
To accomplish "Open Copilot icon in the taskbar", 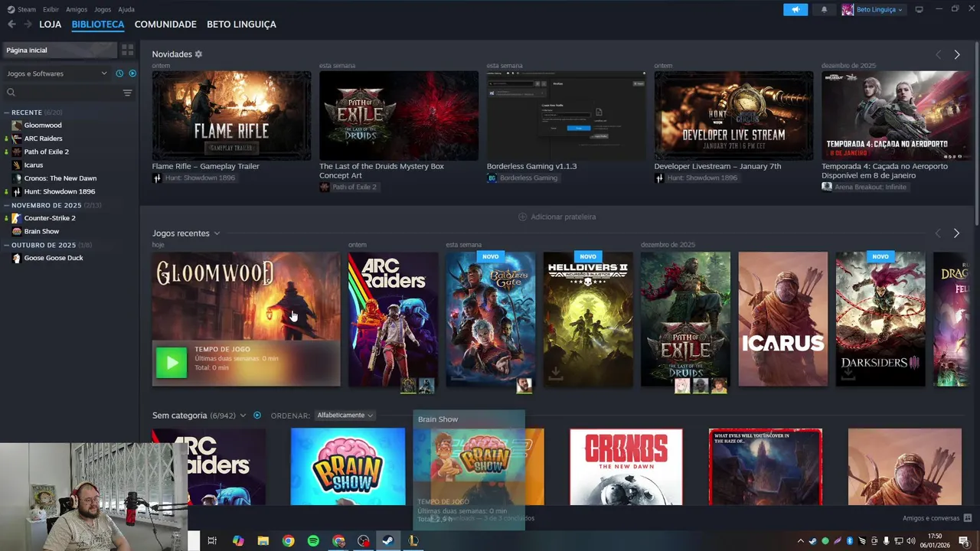I will tap(238, 541).
